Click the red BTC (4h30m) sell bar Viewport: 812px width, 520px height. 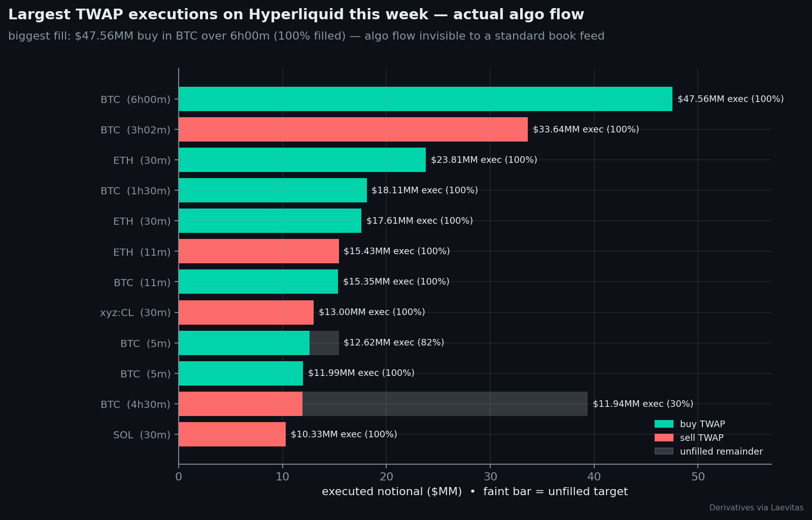point(241,404)
